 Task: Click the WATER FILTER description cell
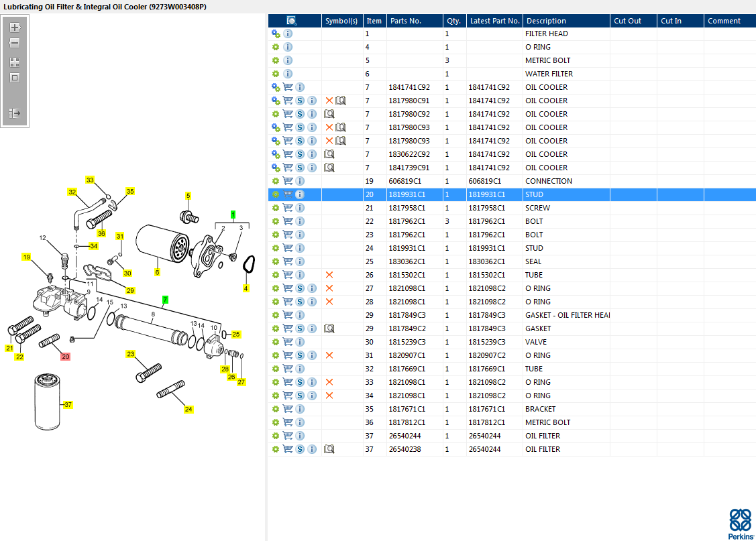[x=549, y=74]
